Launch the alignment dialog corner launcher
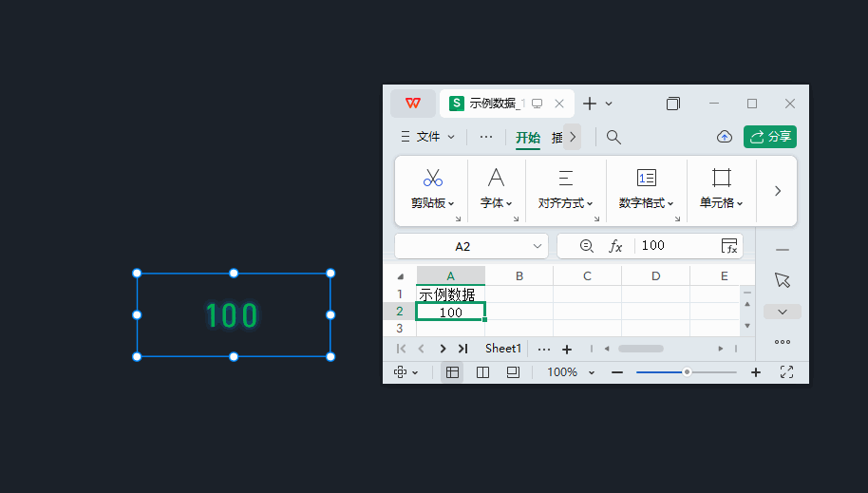Image resolution: width=868 pixels, height=493 pixels. click(x=596, y=218)
